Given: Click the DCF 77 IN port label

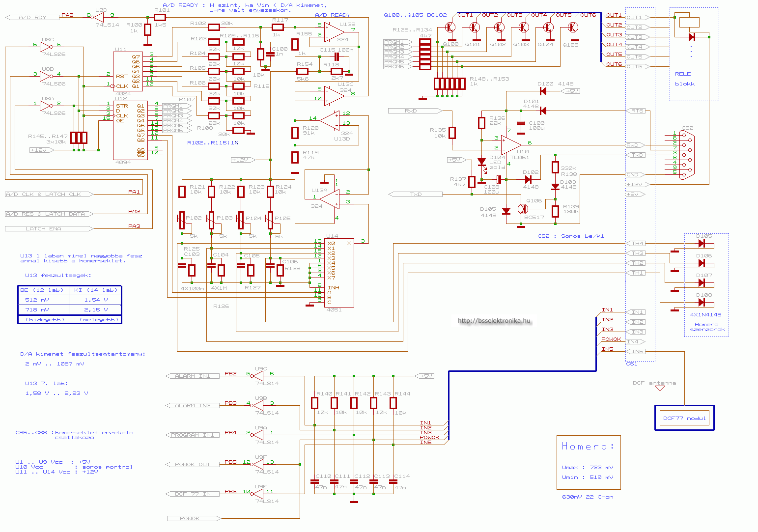Looking at the screenshot, I should coord(192,494).
